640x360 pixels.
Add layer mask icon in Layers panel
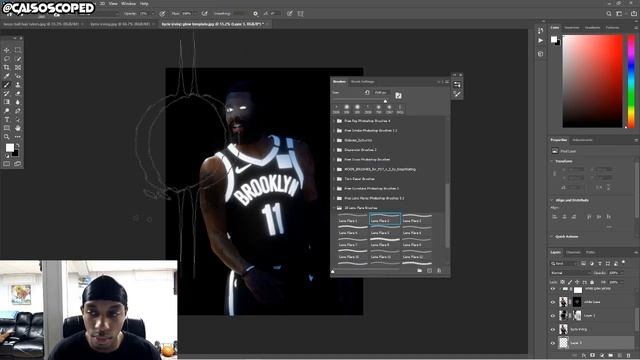click(x=593, y=356)
